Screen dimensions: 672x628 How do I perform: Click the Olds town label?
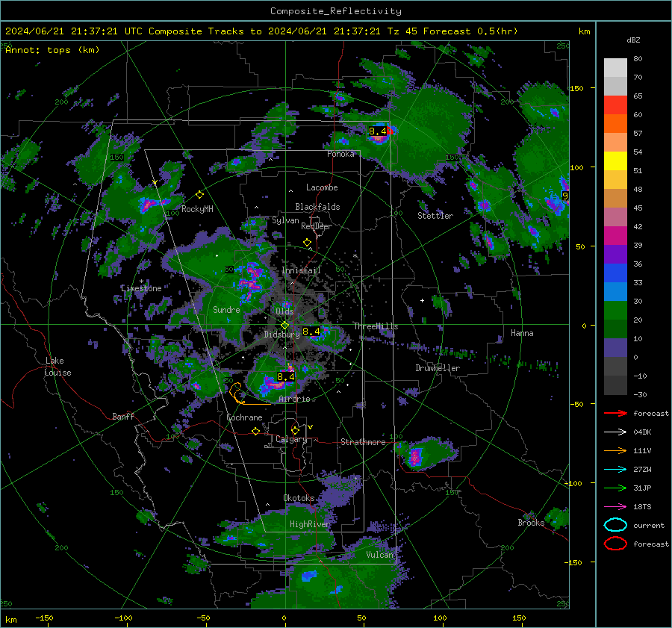click(x=284, y=311)
